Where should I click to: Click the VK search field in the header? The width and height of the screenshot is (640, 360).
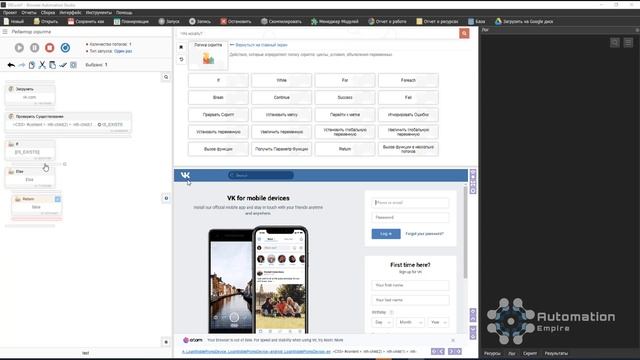261,175
